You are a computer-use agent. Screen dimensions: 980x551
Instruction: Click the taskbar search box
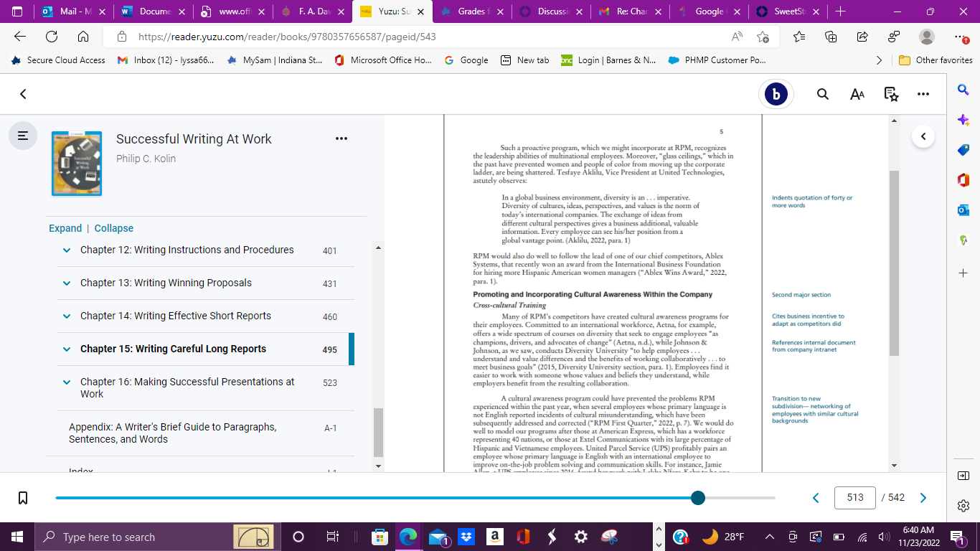158,537
